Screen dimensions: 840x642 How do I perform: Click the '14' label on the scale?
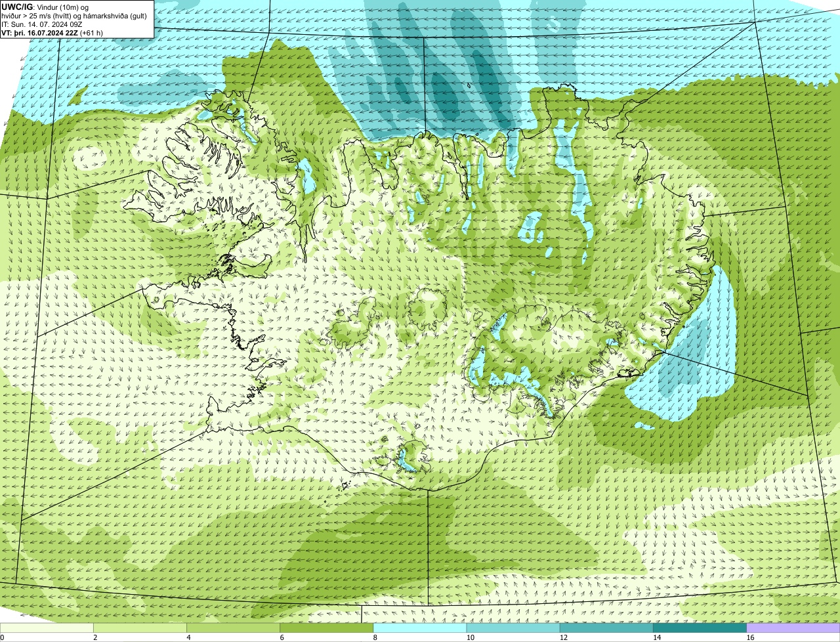[657, 637]
